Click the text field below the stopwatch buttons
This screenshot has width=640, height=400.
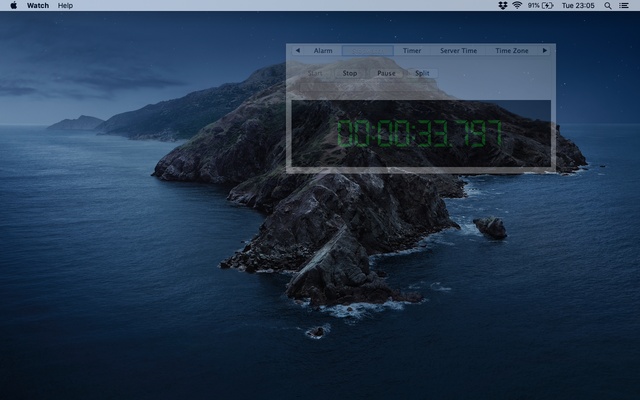tap(367, 87)
